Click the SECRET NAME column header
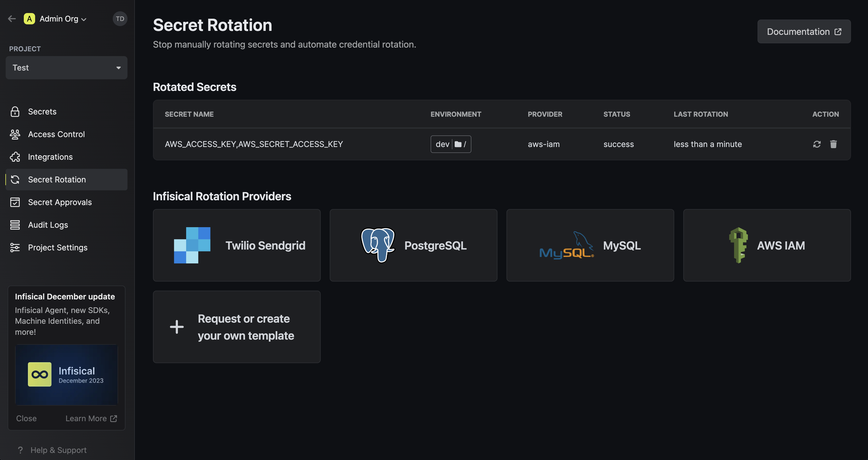Screen dimensions: 868x460 click(189, 114)
